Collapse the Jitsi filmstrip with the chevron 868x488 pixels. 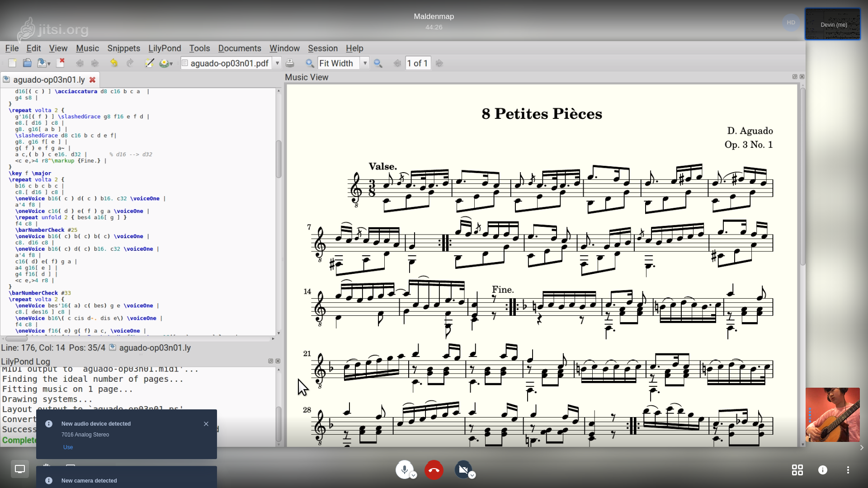pyautogui.click(x=862, y=448)
